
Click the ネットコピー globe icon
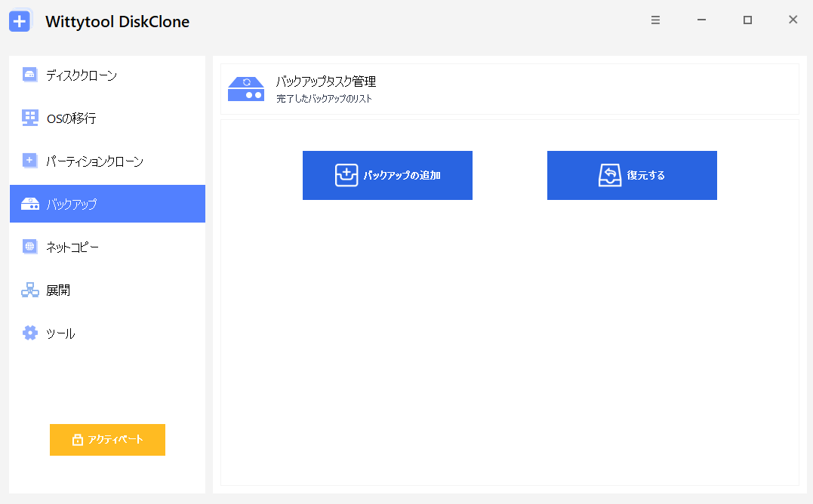(29, 247)
